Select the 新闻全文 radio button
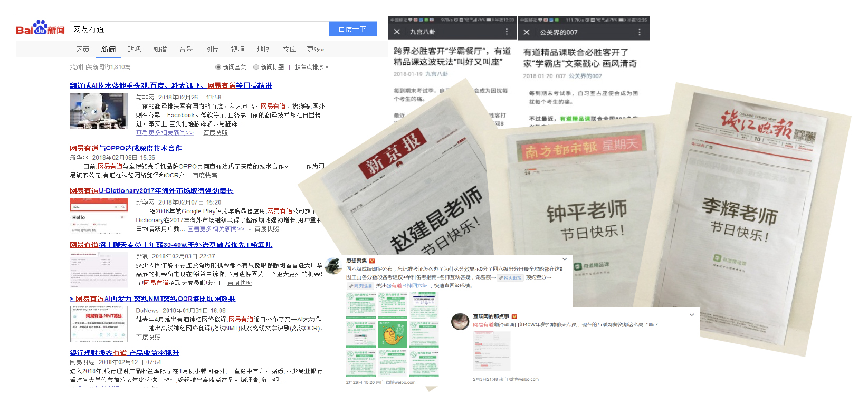868x404 pixels. (x=218, y=67)
